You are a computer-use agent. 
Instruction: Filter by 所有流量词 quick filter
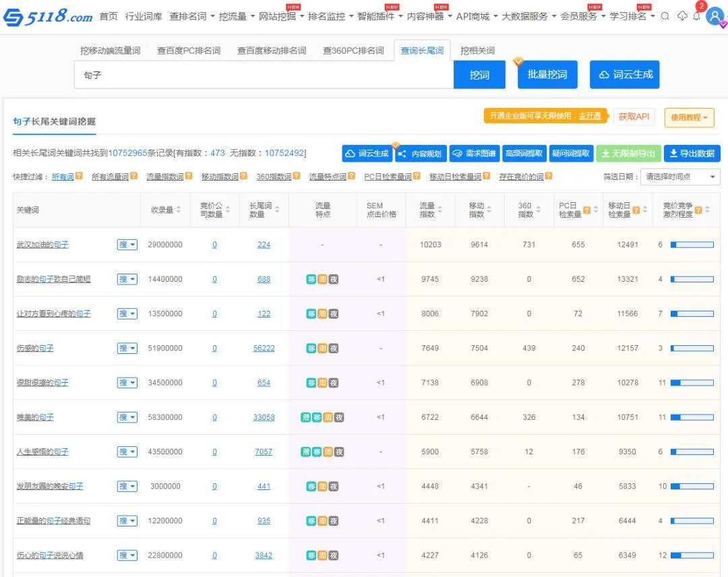click(x=110, y=177)
